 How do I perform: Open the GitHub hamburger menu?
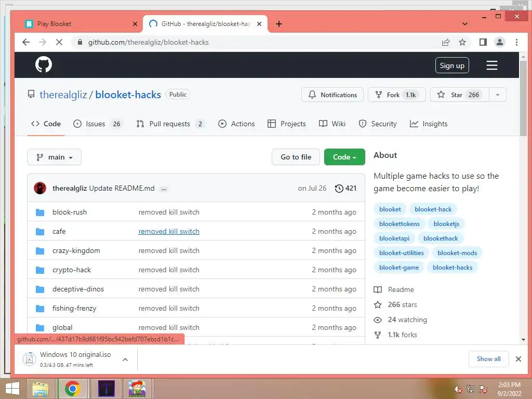(491, 65)
